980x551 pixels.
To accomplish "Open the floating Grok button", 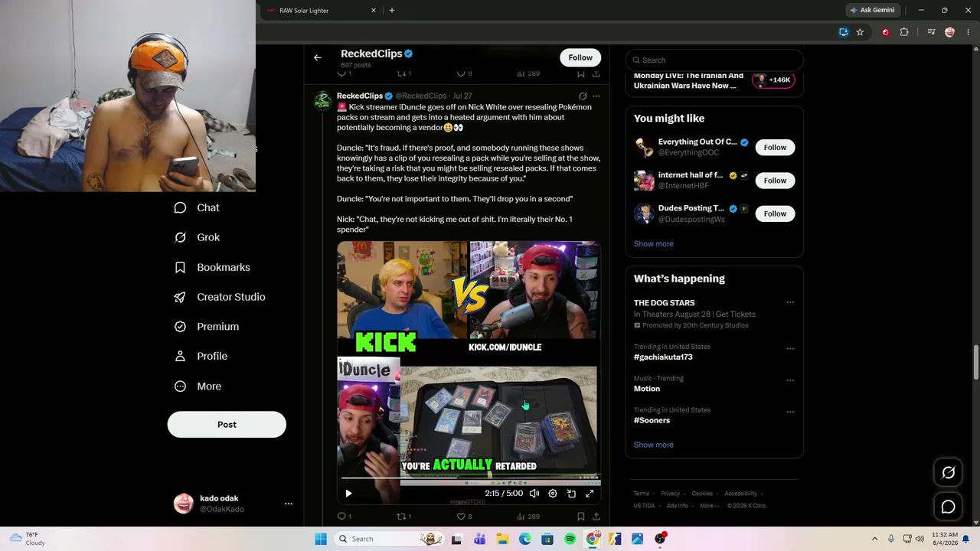I will (x=948, y=473).
